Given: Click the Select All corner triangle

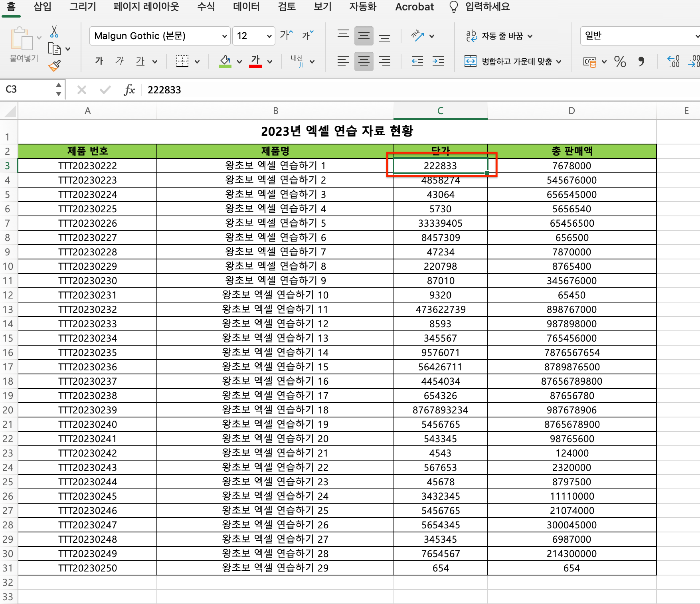Looking at the screenshot, I should (x=9, y=111).
